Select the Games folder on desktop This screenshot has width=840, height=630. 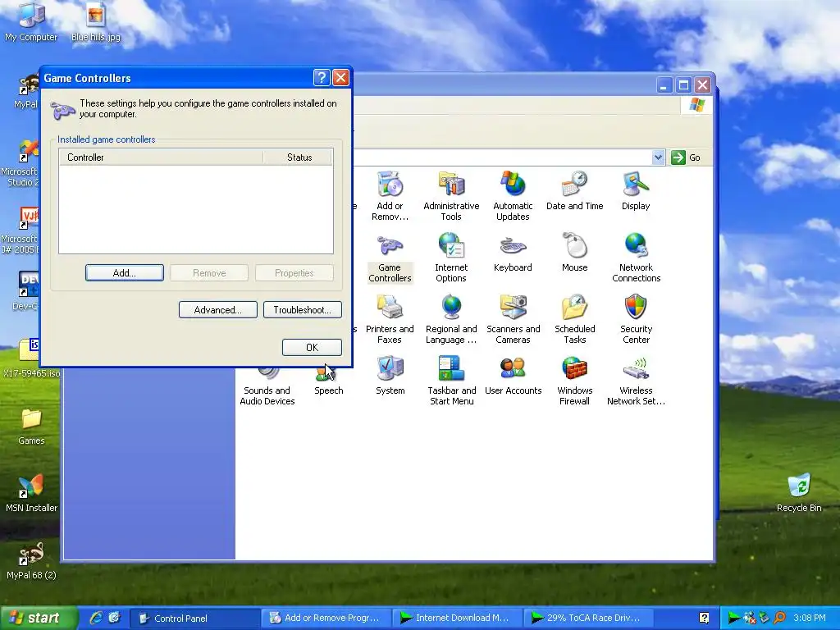[x=31, y=427]
